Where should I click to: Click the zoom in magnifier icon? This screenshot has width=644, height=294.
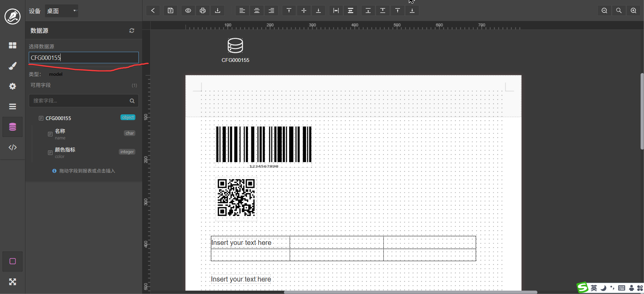634,10
